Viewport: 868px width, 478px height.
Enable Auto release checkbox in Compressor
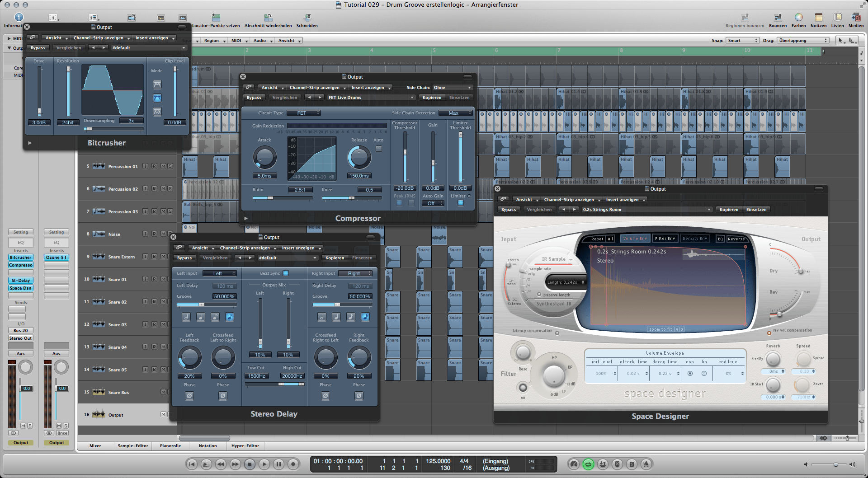[x=379, y=149]
